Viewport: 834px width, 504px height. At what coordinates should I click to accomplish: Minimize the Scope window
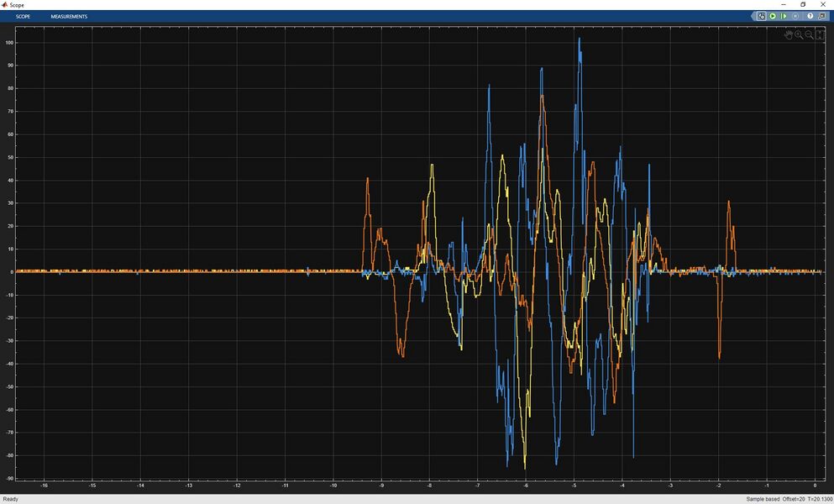point(783,4)
